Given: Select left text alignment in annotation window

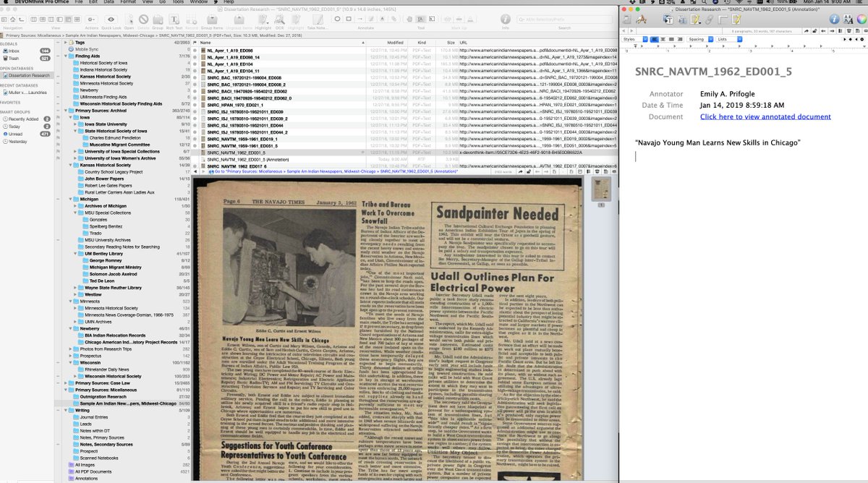Looking at the screenshot, I should pos(655,39).
